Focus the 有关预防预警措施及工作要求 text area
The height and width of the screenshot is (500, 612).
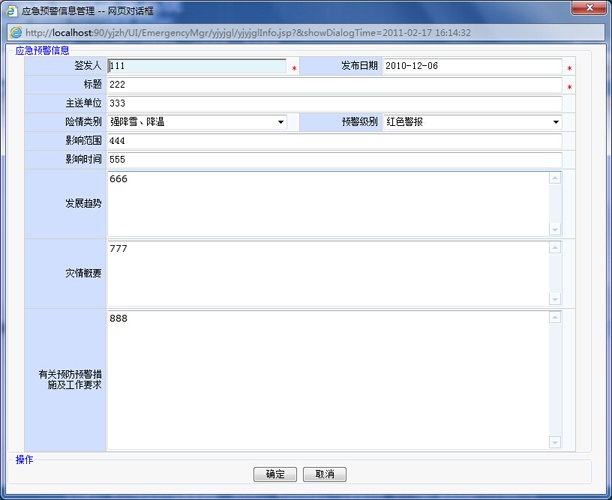pos(328,380)
